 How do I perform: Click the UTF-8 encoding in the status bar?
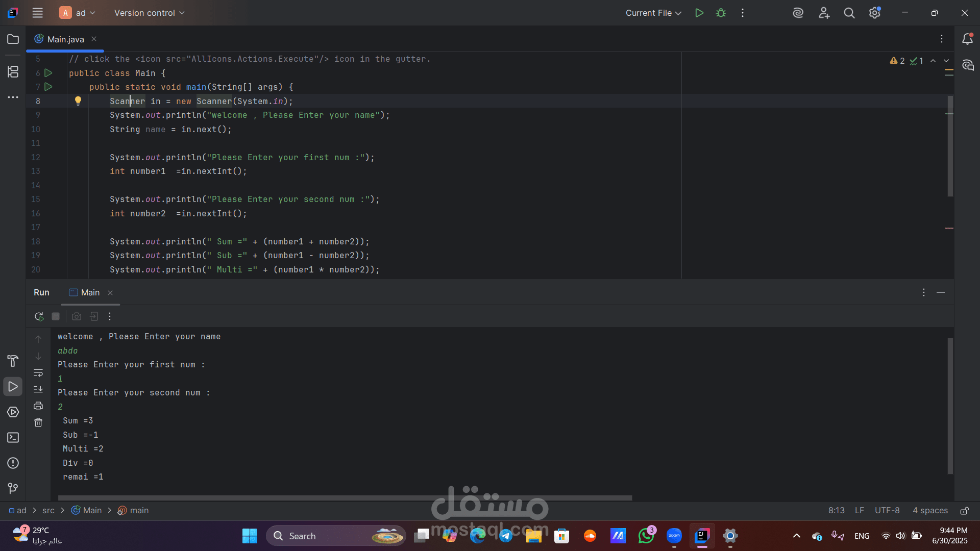887,511
